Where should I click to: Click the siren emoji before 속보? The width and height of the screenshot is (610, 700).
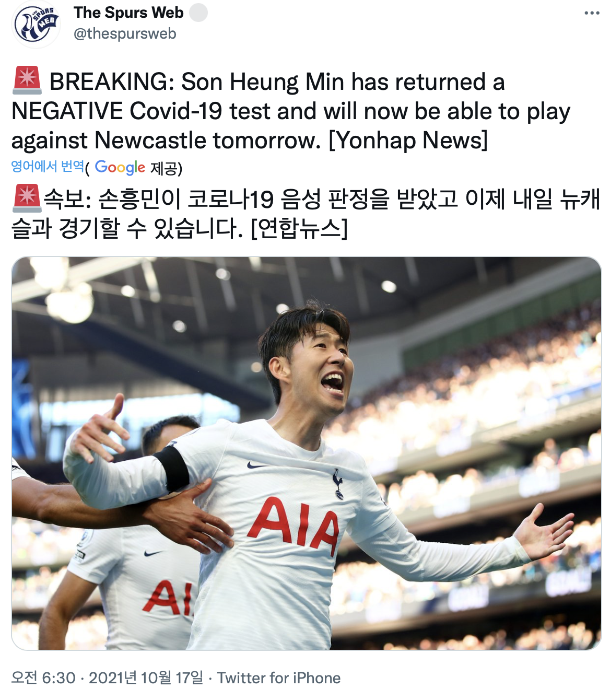tap(27, 198)
